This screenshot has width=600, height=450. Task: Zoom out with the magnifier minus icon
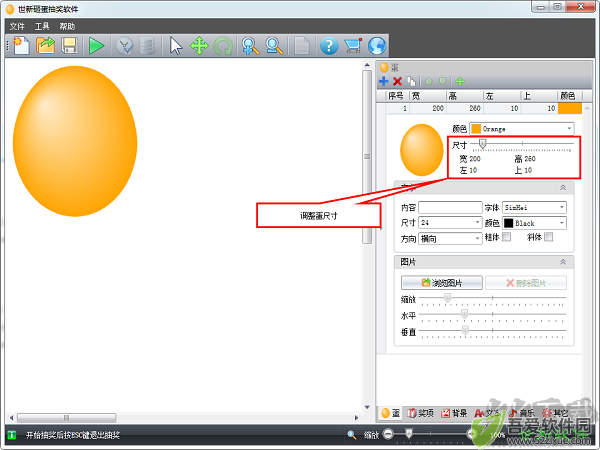click(x=274, y=46)
